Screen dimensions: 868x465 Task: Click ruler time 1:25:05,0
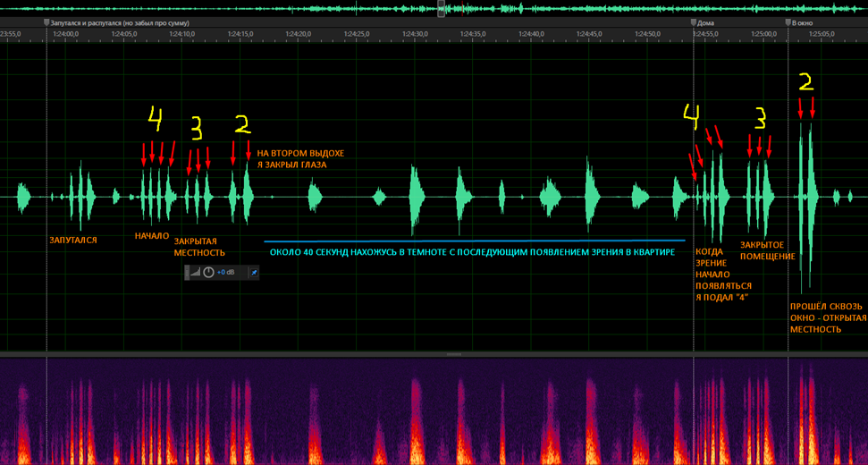coord(822,34)
